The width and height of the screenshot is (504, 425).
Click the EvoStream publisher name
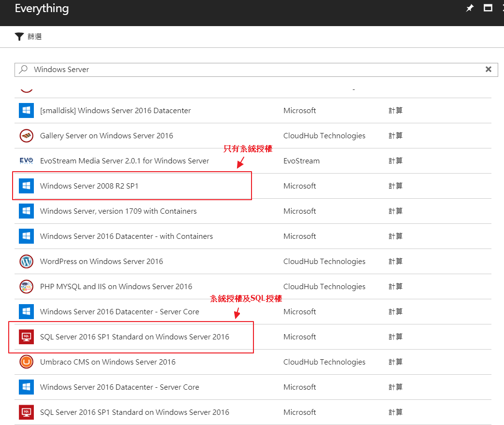point(301,161)
